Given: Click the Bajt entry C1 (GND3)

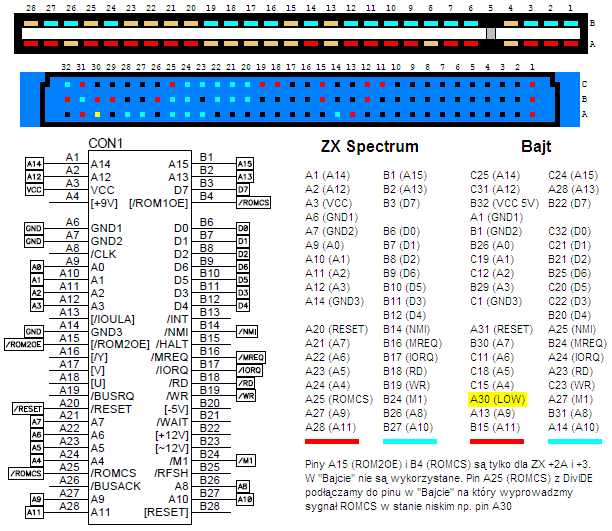Looking at the screenshot, I should pyautogui.click(x=496, y=301).
